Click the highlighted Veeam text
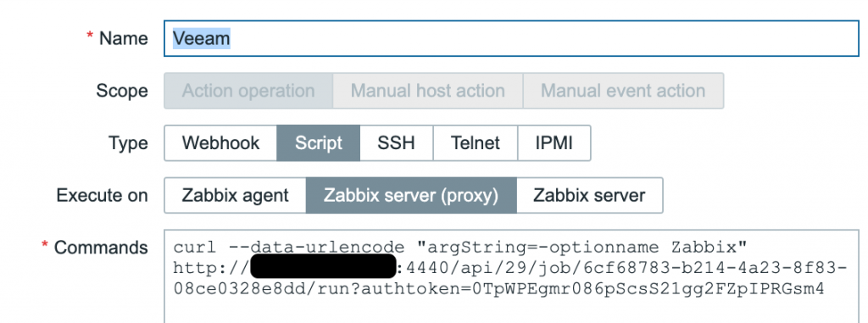 pyautogui.click(x=202, y=38)
